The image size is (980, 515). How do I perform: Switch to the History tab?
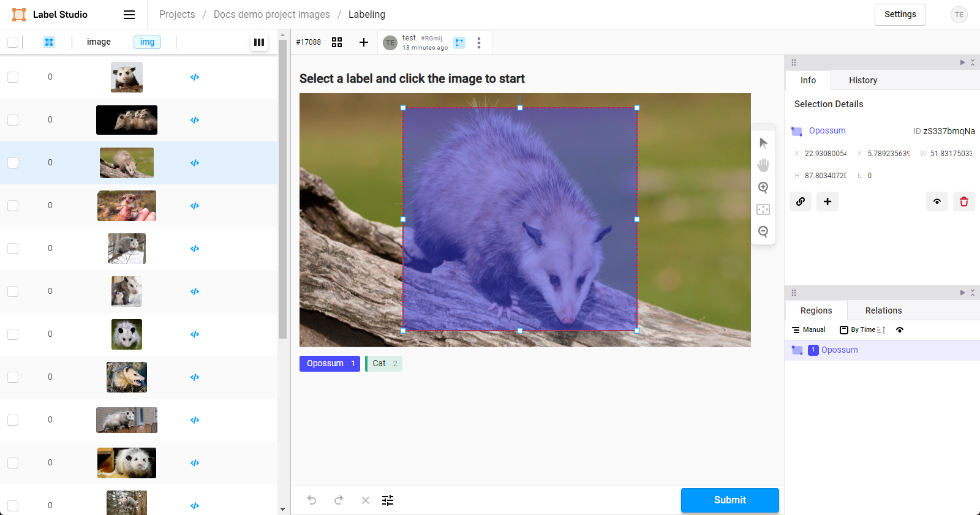tap(863, 80)
